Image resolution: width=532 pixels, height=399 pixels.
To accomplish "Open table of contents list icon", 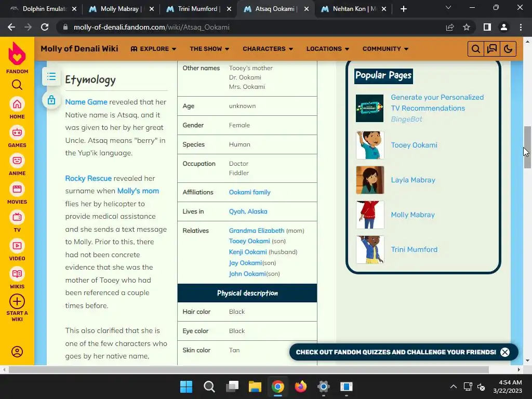I will (x=51, y=76).
